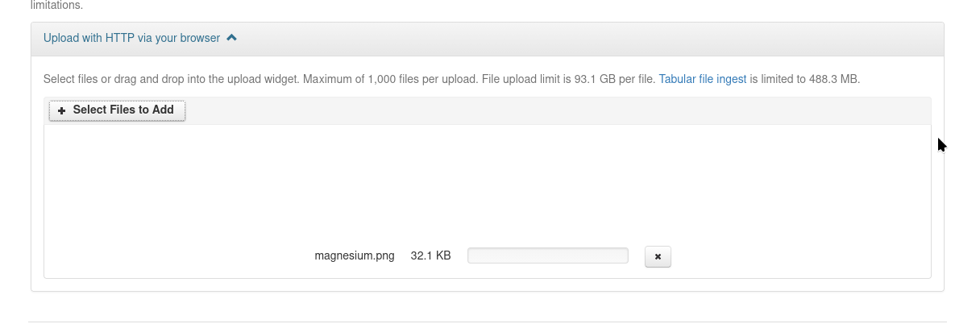Screen dimensions: 980x328
Task: Click the 32.1 KB file size label
Action: click(430, 255)
